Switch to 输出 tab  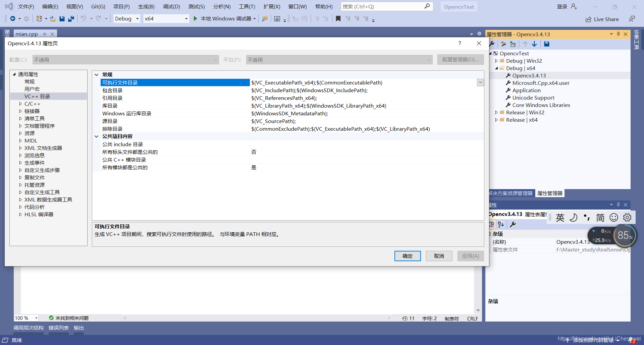79,328
